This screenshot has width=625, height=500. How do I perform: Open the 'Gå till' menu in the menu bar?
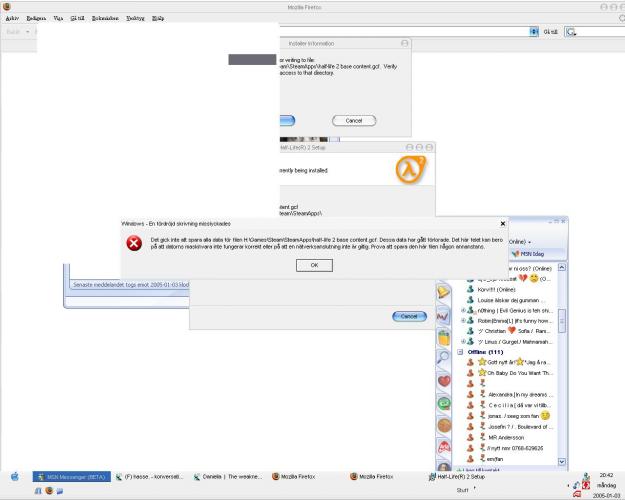tap(77, 18)
